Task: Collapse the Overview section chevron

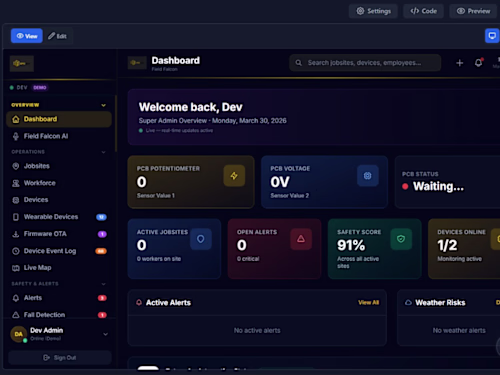Action: (x=103, y=105)
